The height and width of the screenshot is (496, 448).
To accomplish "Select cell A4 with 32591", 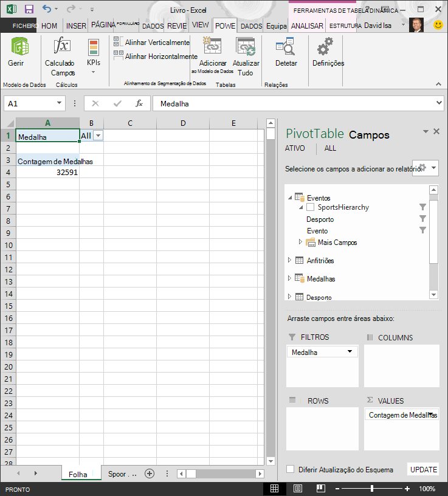I will coord(47,172).
